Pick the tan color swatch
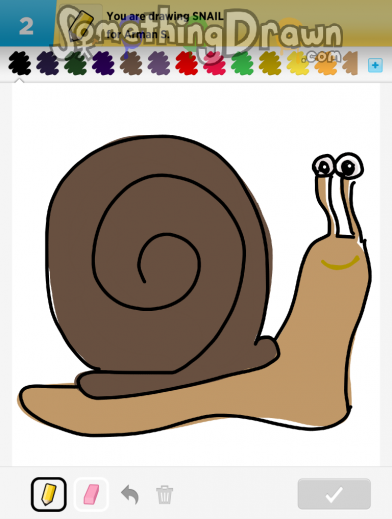392x519 pixels. click(x=350, y=63)
